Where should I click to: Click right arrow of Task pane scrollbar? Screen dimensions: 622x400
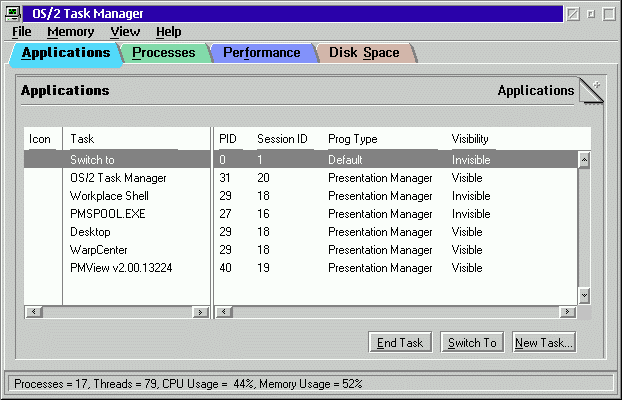click(x=201, y=312)
